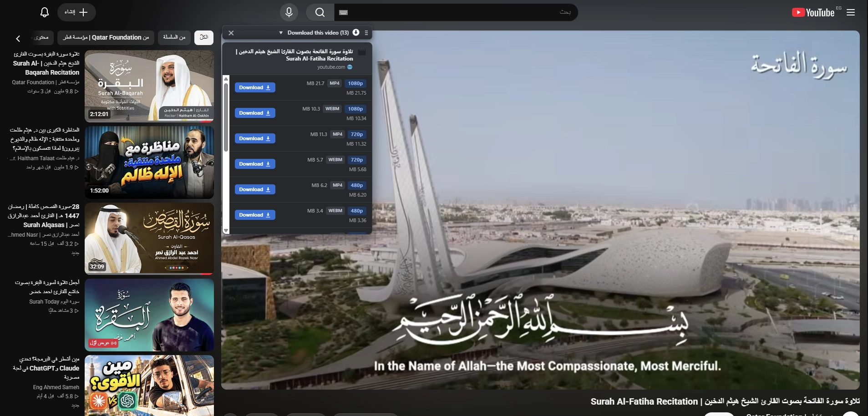Download the 720p MP4 11.3 MB version
Screen dimensions: 868x416
255,138
